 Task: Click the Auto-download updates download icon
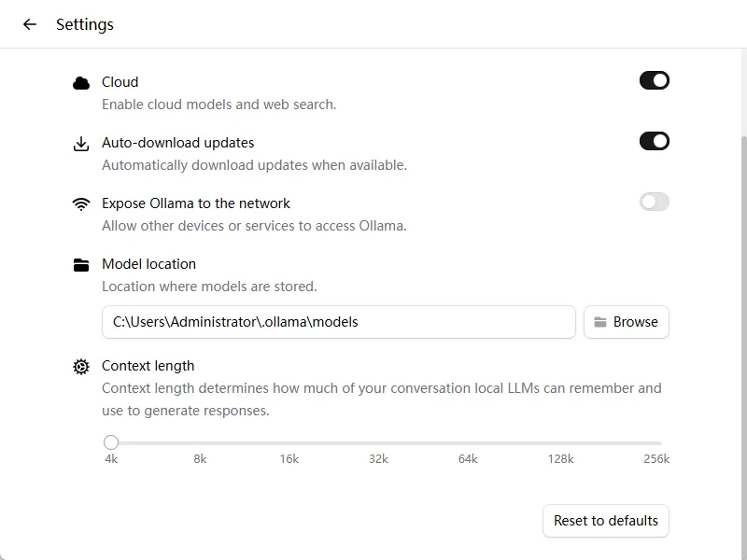coord(81,144)
